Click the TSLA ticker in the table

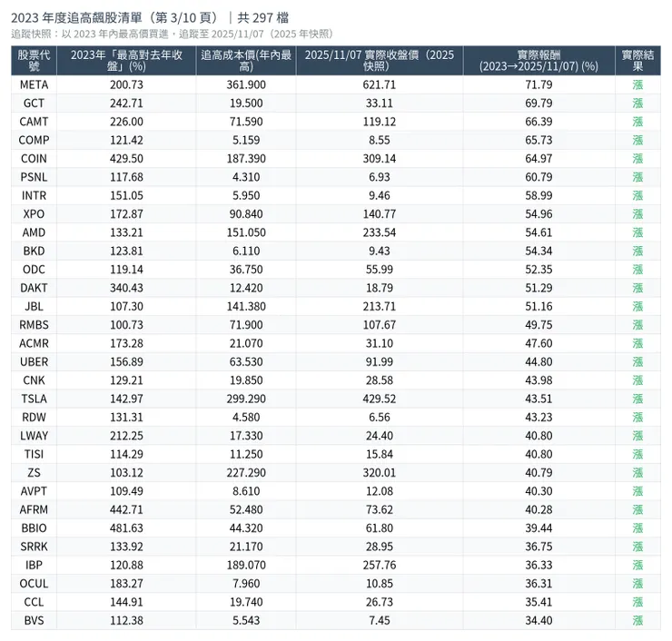click(x=34, y=399)
